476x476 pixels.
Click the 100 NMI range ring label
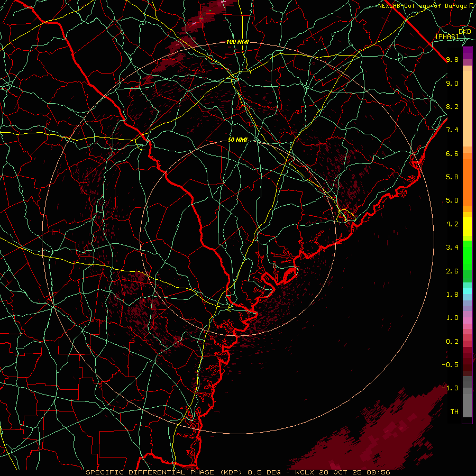click(237, 42)
